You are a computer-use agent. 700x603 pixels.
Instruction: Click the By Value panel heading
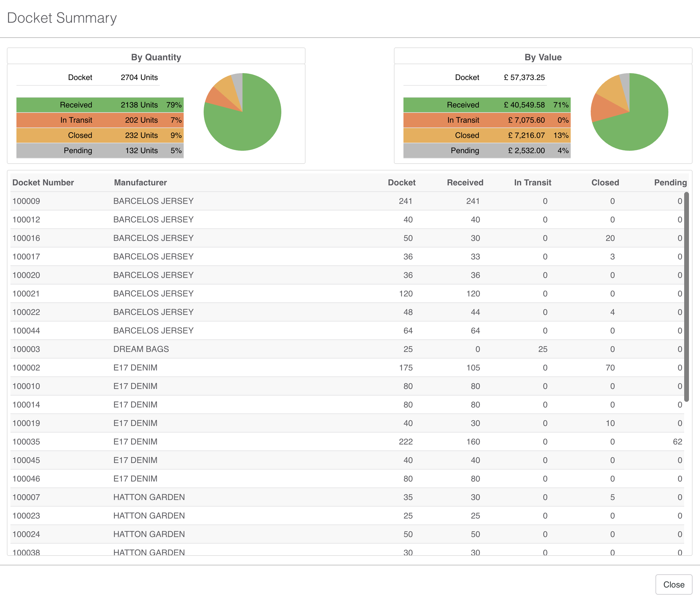point(543,57)
